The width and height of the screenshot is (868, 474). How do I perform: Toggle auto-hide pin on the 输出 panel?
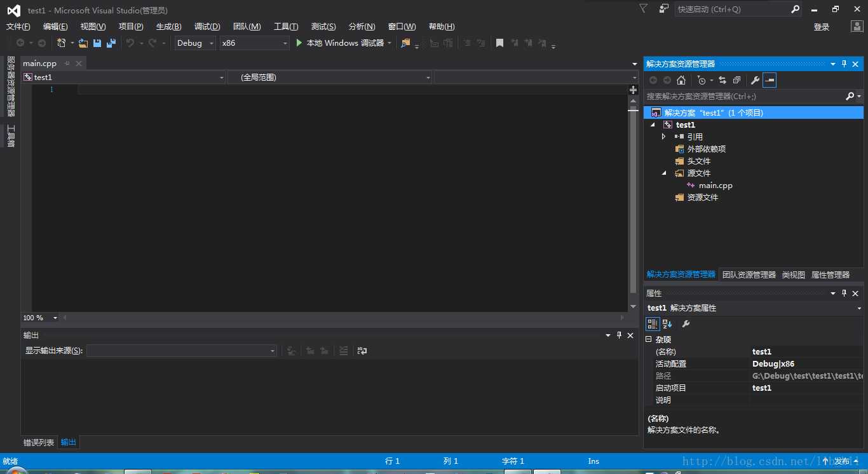point(619,335)
